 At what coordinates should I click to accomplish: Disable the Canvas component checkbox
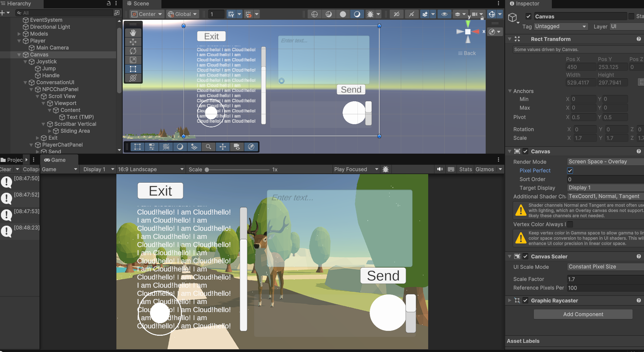[x=526, y=151]
